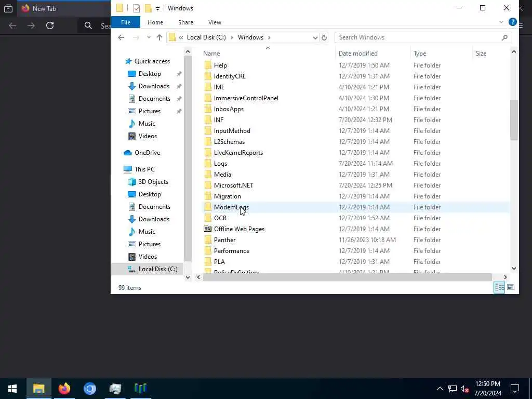This screenshot has height=399, width=532.
Task: Open the Windows Start menu
Action: pyautogui.click(x=12, y=389)
